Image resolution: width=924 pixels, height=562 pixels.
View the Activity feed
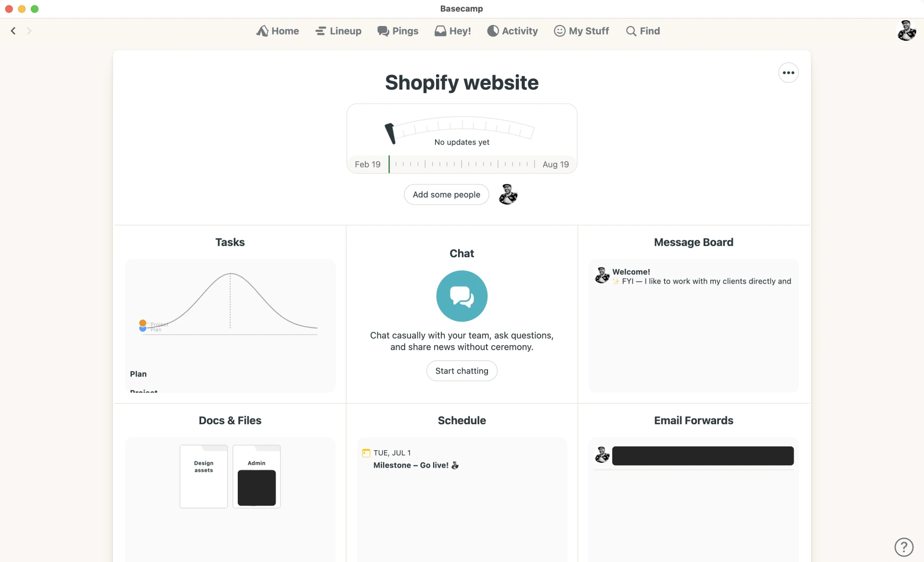pyautogui.click(x=512, y=30)
